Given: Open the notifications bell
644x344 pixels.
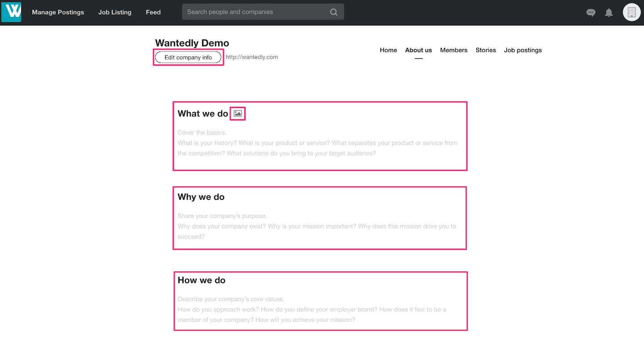Looking at the screenshot, I should (609, 13).
